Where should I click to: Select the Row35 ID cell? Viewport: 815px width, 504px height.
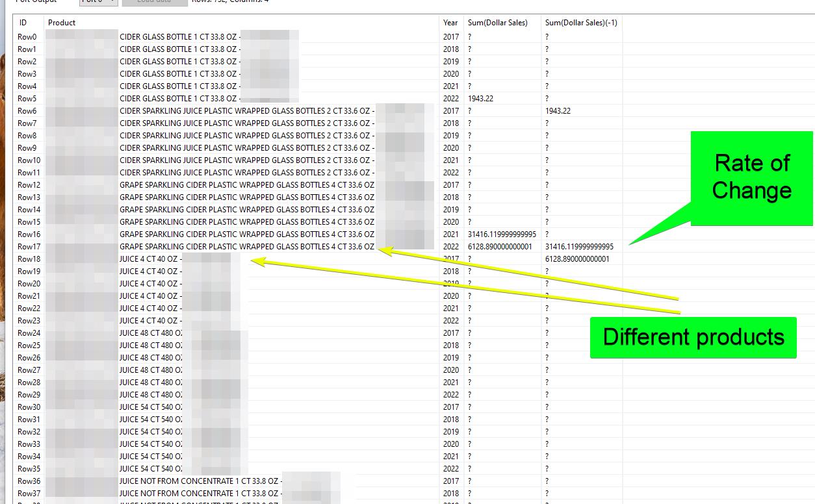coord(29,469)
